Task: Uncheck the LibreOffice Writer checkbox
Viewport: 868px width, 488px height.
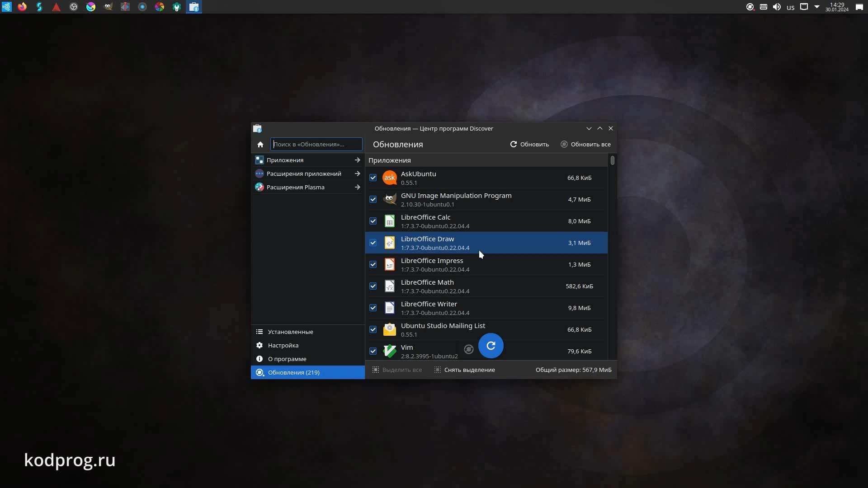Action: (x=373, y=308)
